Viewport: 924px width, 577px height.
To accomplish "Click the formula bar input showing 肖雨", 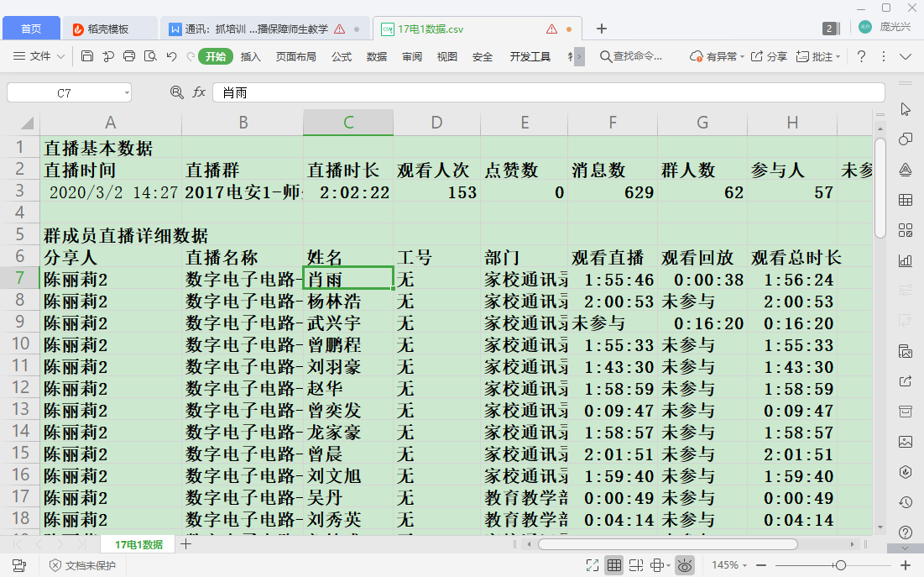I will tap(546, 92).
